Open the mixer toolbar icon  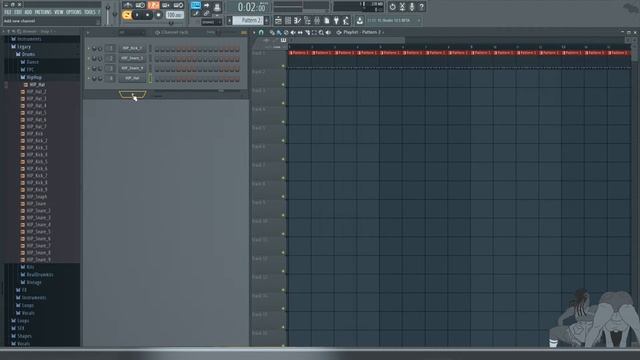(x=317, y=20)
